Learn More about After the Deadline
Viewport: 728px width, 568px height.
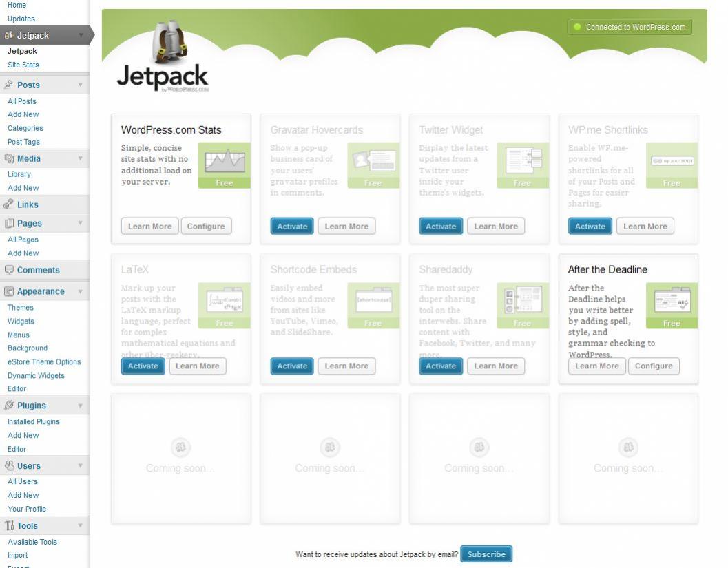coord(597,366)
